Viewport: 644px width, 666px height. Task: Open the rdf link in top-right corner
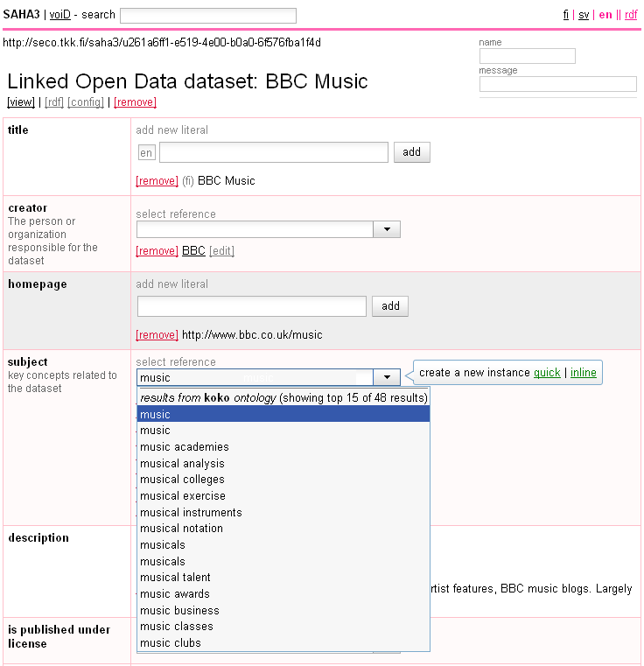(631, 15)
